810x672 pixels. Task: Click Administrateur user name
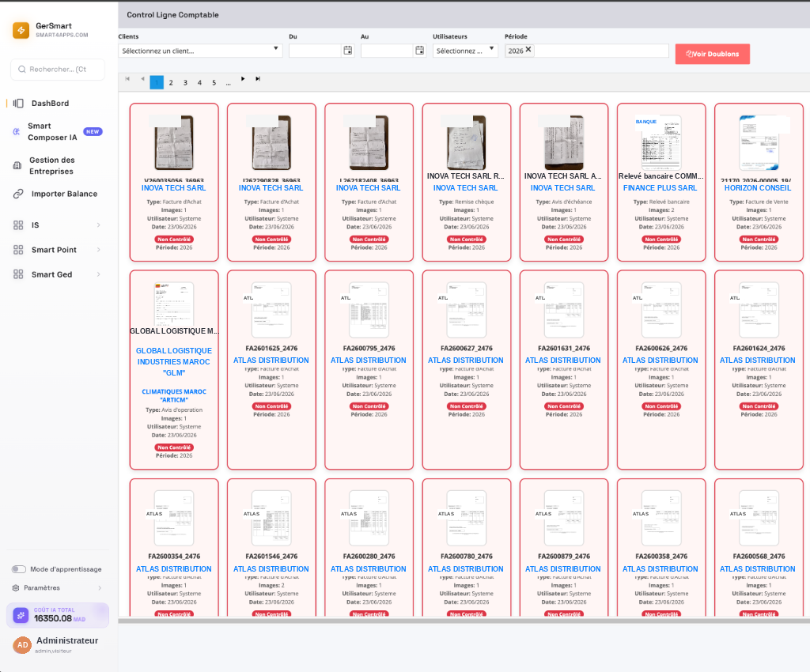click(67, 640)
